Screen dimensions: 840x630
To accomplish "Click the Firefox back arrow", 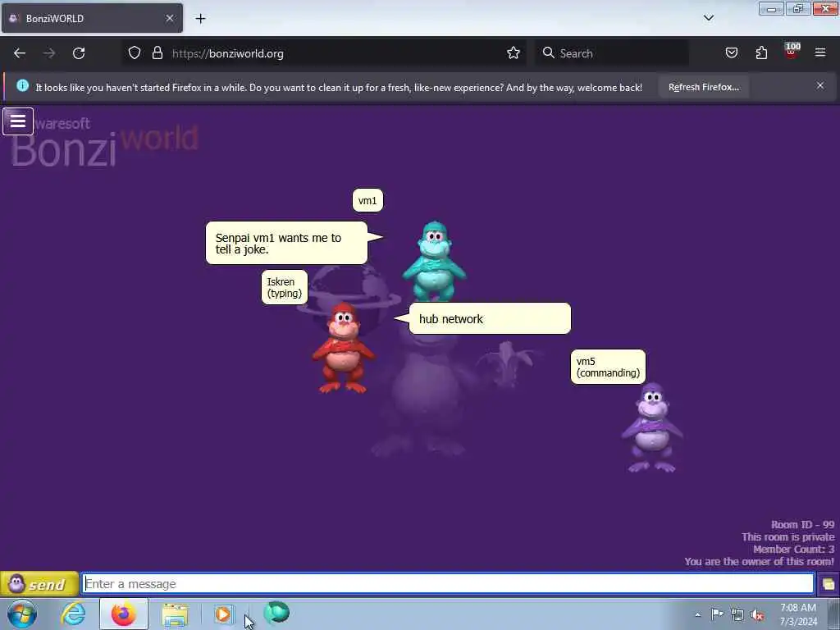I will point(20,53).
